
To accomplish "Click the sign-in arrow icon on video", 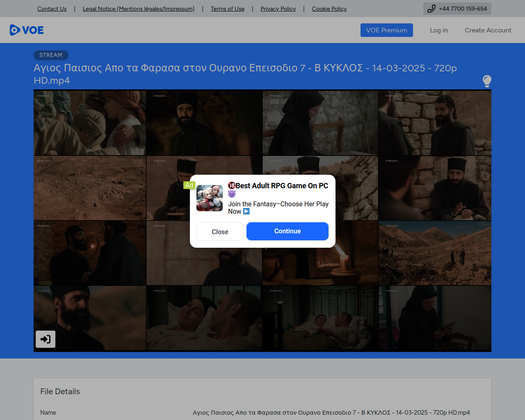I will click(x=46, y=339).
